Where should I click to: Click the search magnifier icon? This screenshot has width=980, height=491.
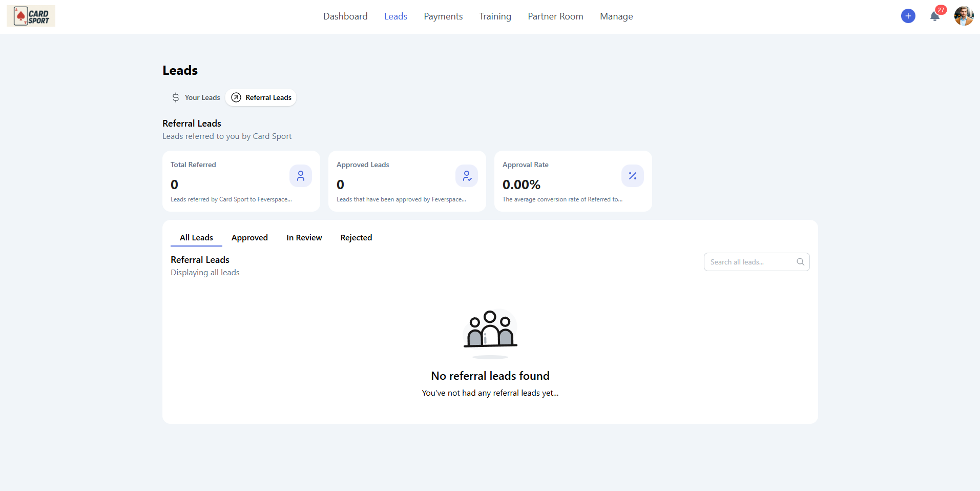(x=800, y=262)
